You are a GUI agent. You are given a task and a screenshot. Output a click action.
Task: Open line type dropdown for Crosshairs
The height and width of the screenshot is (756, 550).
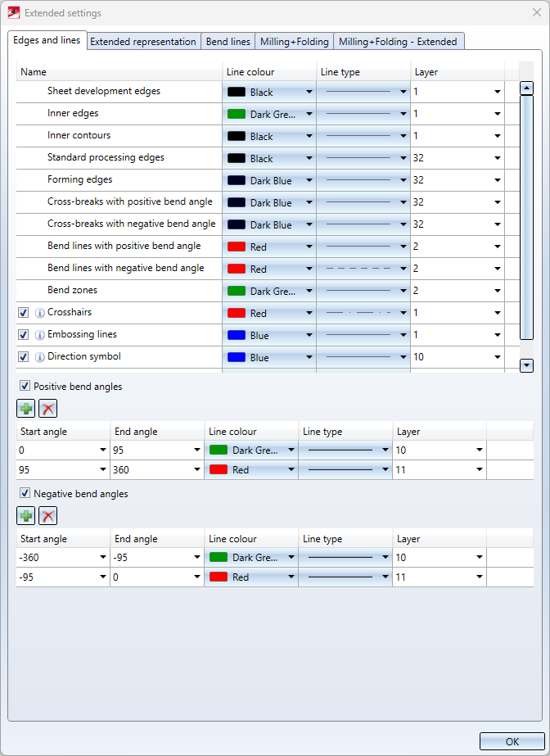pos(403,314)
